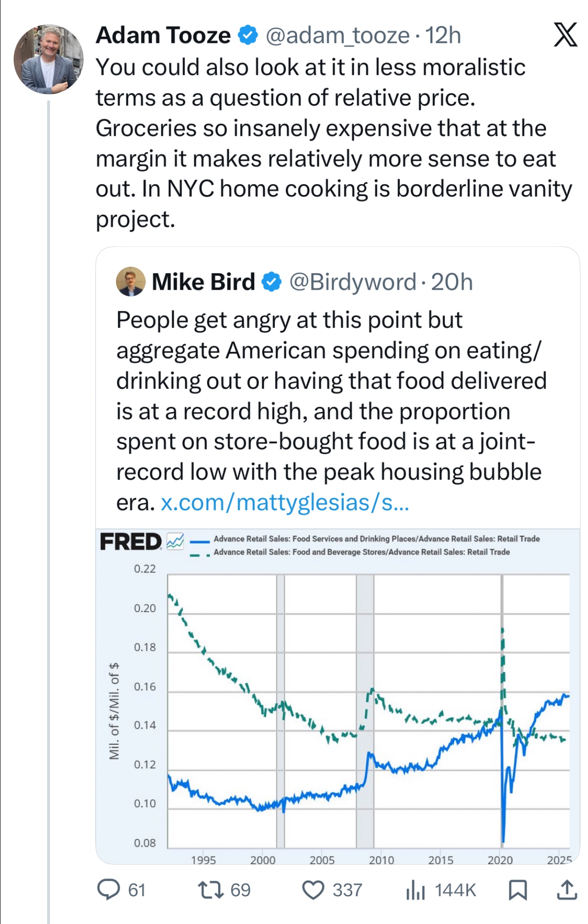Open the x.com/mattyglesias link
The width and height of the screenshot is (588, 924).
(285, 503)
